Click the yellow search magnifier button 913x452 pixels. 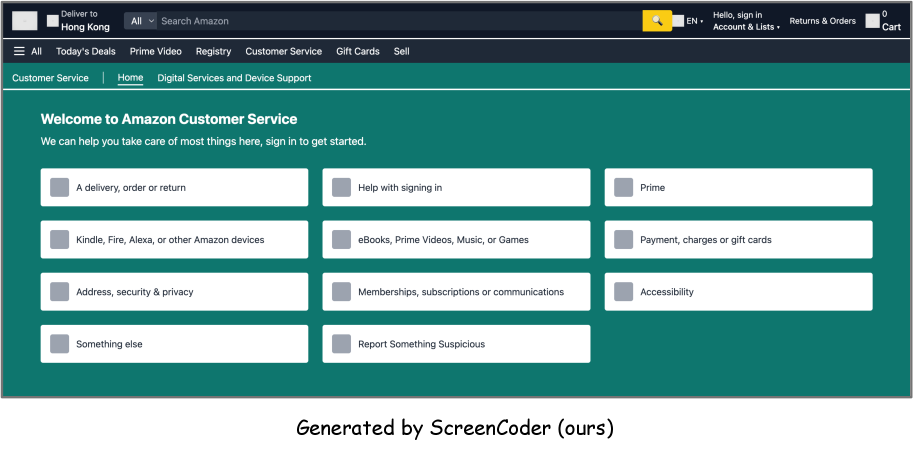coord(656,21)
